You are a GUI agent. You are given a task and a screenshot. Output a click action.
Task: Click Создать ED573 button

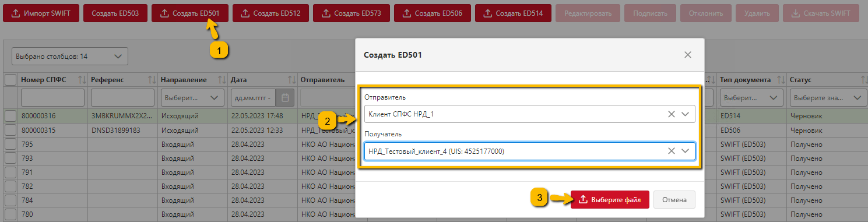pos(351,13)
